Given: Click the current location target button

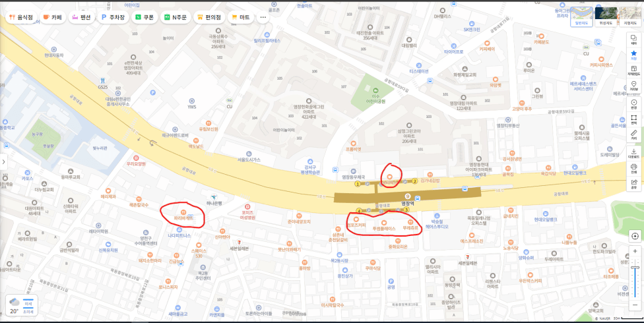Looking at the screenshot, I should (635, 236).
